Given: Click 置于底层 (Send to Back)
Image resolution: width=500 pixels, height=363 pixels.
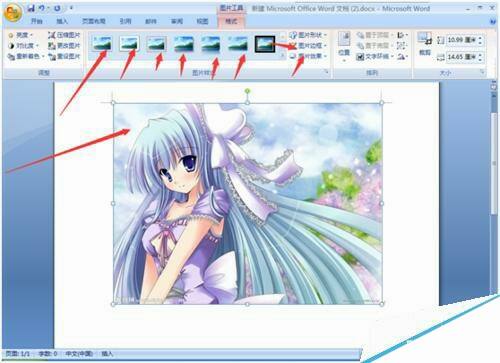Looking at the screenshot, I should 375,46.
